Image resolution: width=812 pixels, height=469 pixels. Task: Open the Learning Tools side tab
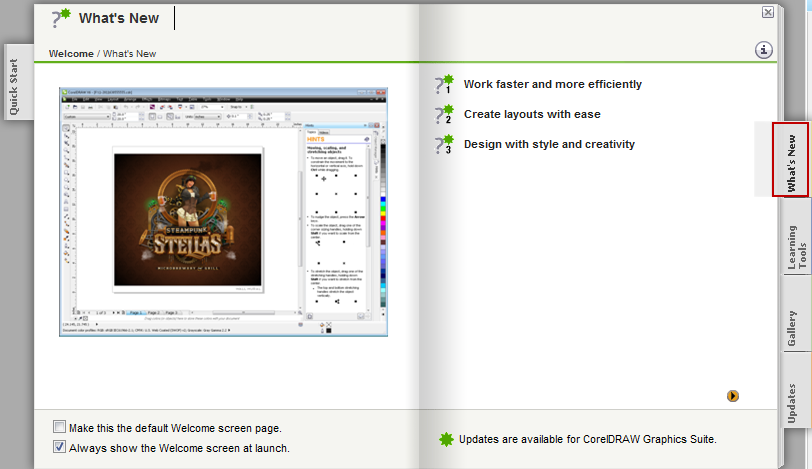tap(797, 238)
